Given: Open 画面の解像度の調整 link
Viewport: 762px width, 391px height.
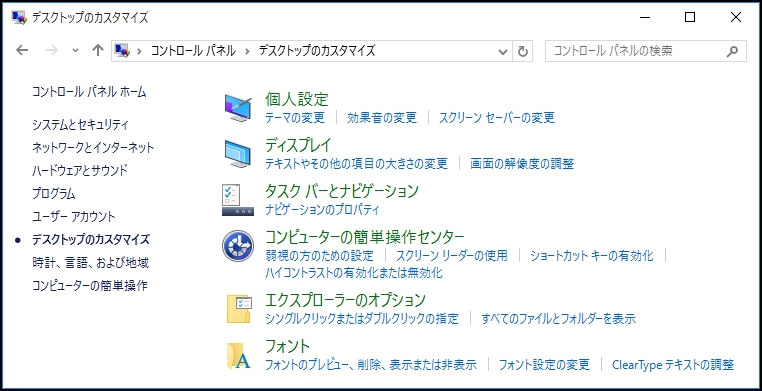Looking at the screenshot, I should 522,164.
